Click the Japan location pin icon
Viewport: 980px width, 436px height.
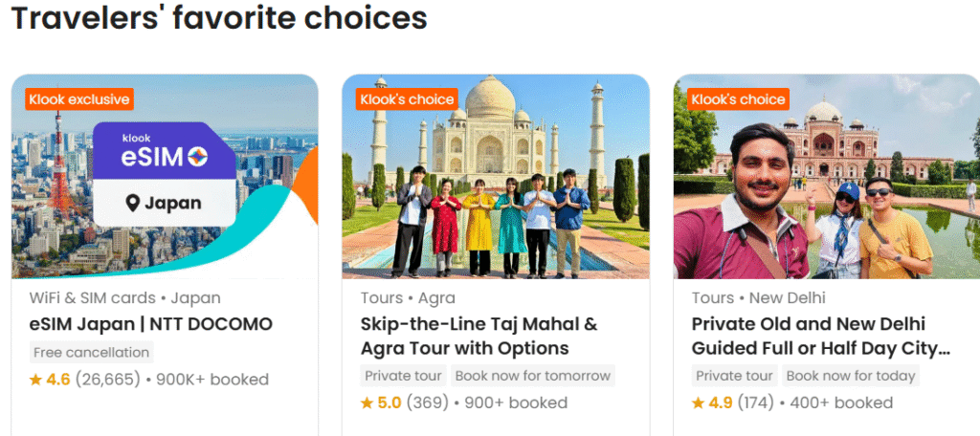pyautogui.click(x=133, y=203)
